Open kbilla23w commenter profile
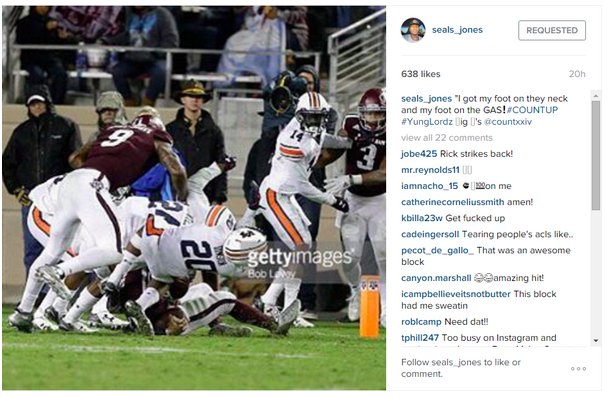 point(421,218)
